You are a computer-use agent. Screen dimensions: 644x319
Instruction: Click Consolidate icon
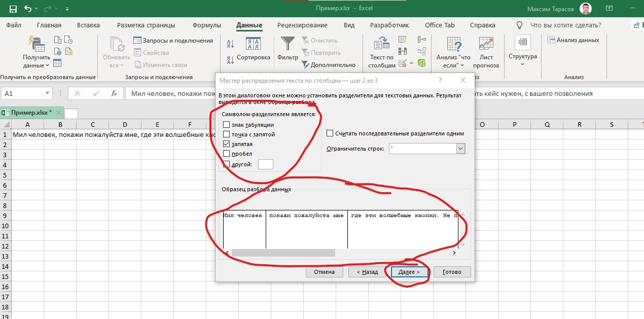[421, 40]
